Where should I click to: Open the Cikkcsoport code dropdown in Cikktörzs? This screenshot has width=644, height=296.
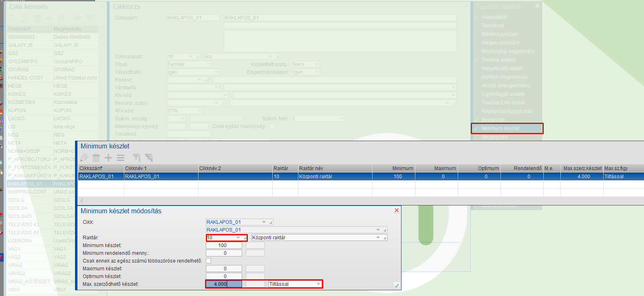pyautogui.click(x=190, y=57)
